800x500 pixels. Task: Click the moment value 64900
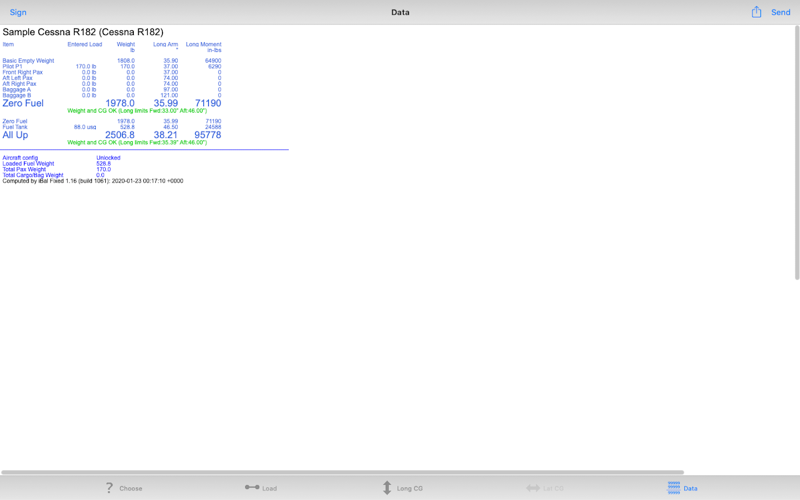pyautogui.click(x=213, y=61)
